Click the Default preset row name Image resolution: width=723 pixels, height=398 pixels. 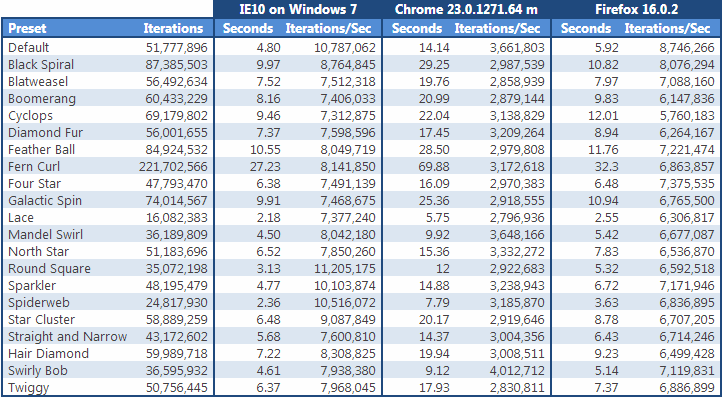tap(29, 48)
